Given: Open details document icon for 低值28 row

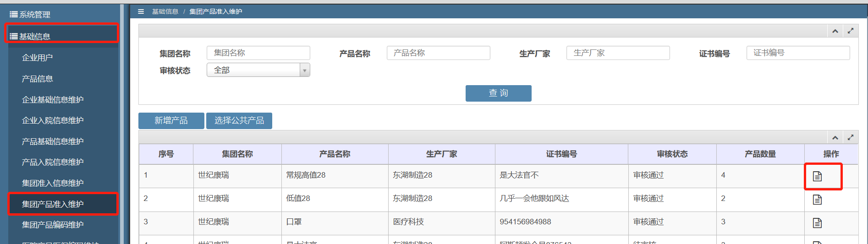Looking at the screenshot, I should point(817,200).
